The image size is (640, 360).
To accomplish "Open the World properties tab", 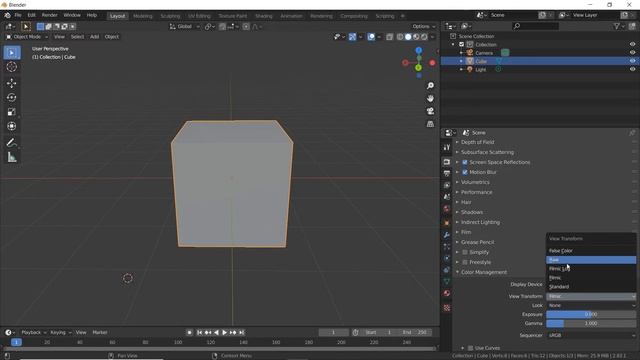I will tap(447, 209).
